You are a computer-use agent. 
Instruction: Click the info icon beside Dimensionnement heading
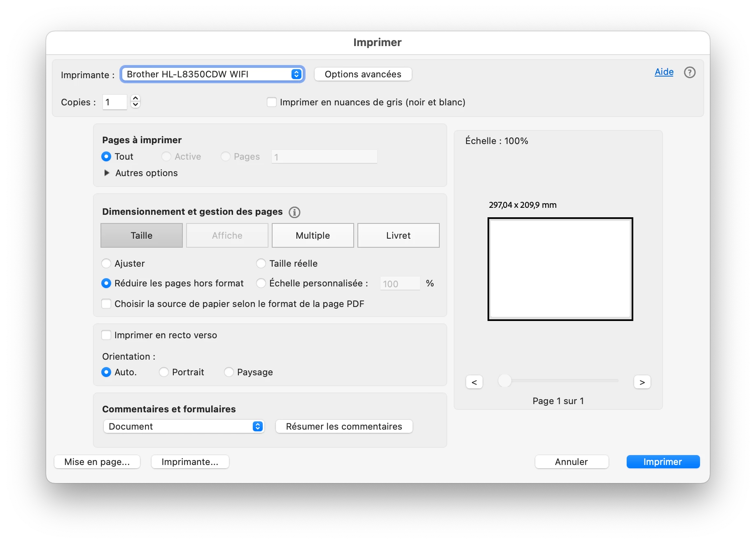click(x=294, y=212)
